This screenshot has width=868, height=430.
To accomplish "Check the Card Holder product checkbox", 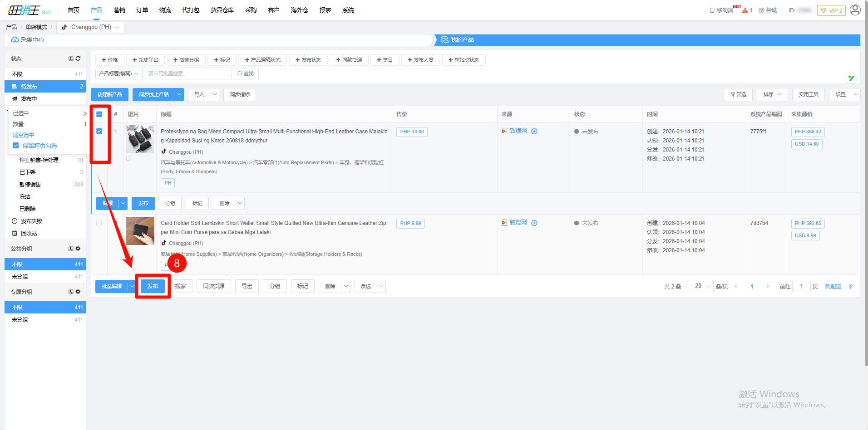I will [x=99, y=223].
